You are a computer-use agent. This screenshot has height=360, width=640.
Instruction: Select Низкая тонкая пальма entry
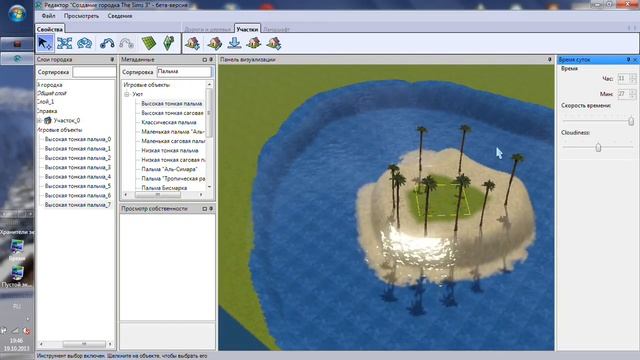pyautogui.click(x=170, y=151)
